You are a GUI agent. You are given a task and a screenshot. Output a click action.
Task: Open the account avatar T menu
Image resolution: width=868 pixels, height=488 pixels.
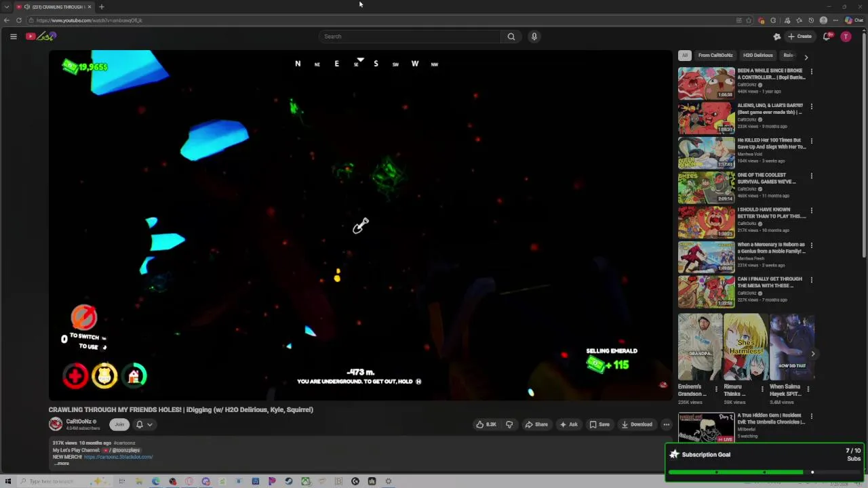(846, 37)
